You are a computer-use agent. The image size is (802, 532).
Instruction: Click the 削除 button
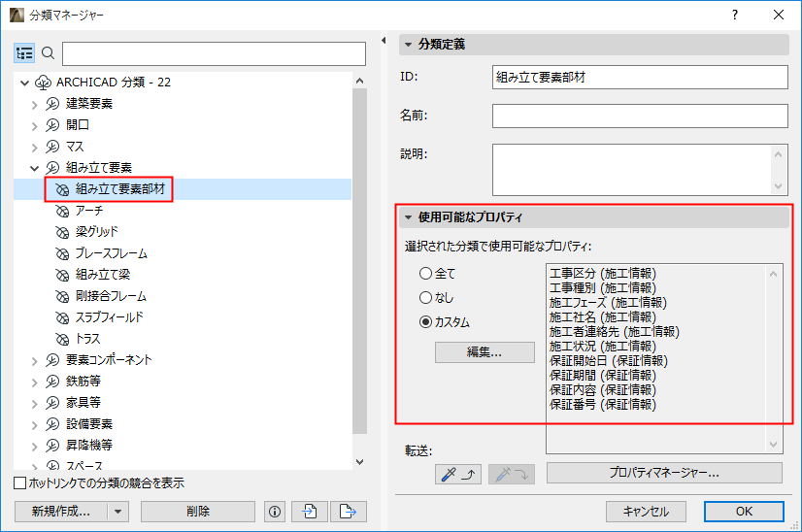(198, 512)
